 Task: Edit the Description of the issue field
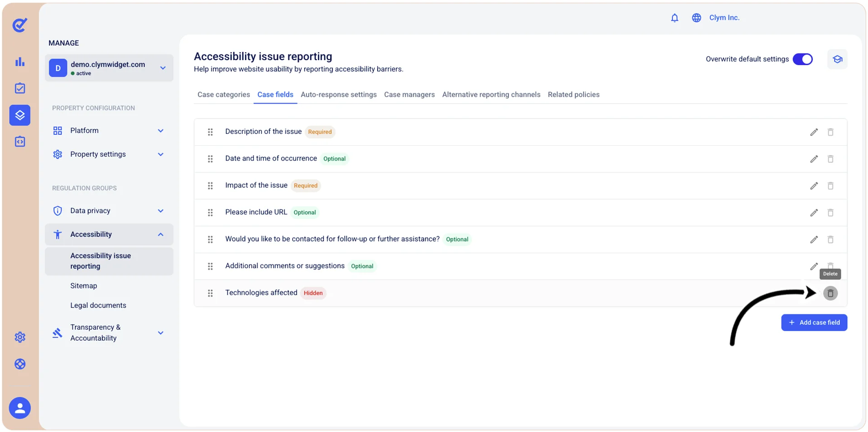814,132
